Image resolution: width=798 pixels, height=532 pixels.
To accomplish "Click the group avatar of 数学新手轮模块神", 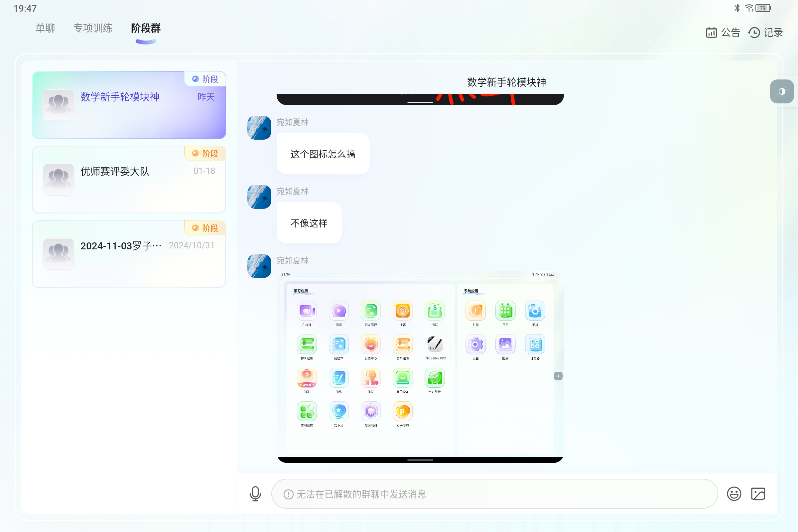I will click(x=58, y=104).
